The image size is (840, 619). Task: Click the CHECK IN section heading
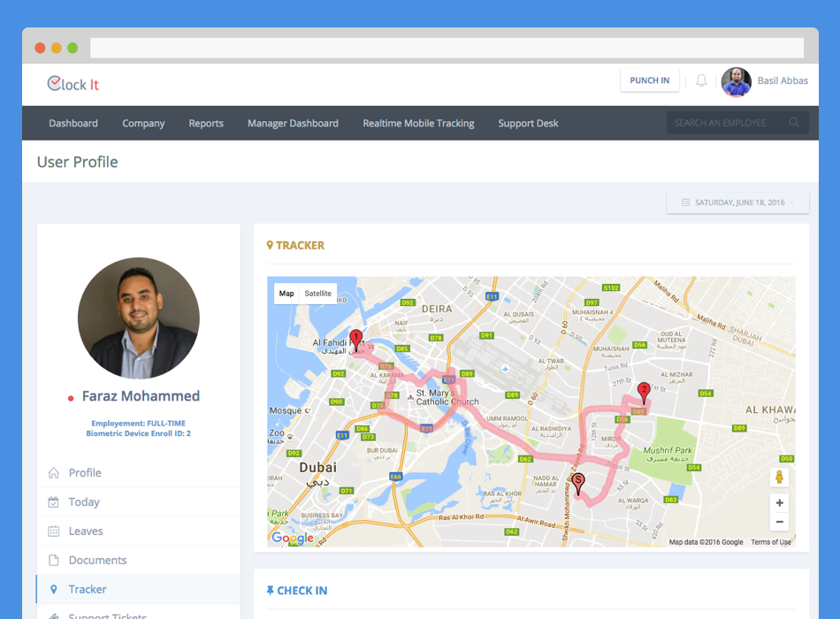pyautogui.click(x=302, y=591)
